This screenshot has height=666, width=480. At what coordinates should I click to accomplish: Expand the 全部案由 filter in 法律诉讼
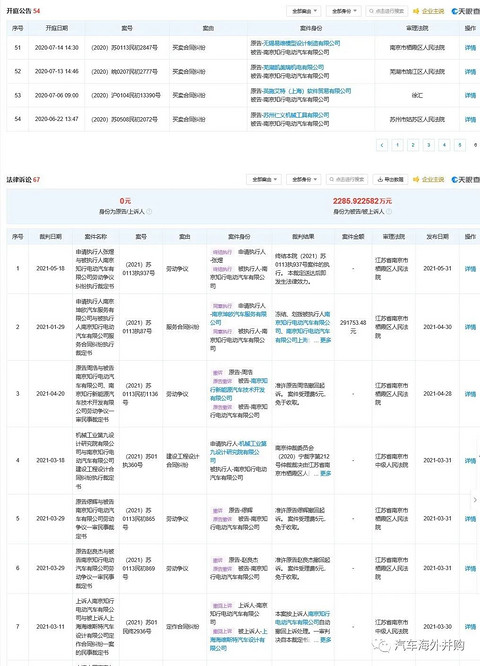pos(263,180)
